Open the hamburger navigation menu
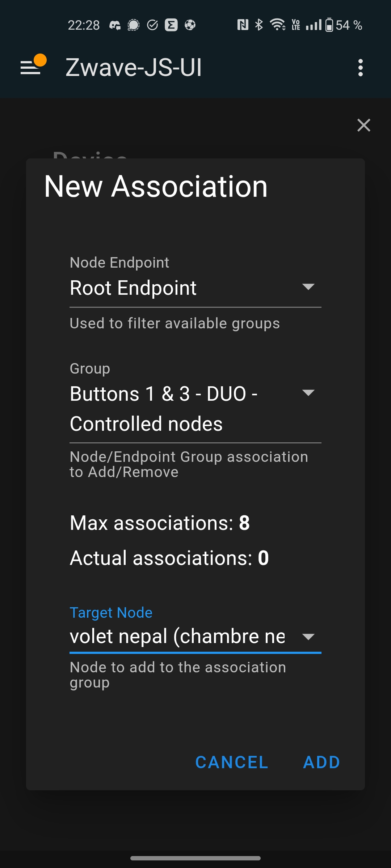 pos(30,67)
